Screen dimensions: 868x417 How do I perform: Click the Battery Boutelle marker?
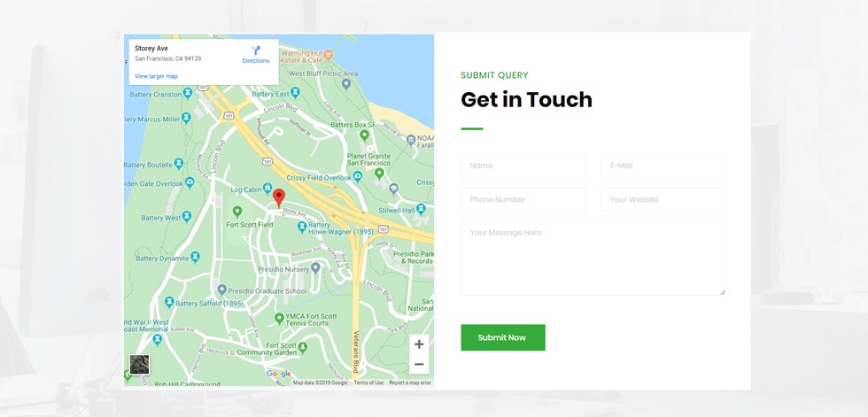[x=178, y=164]
